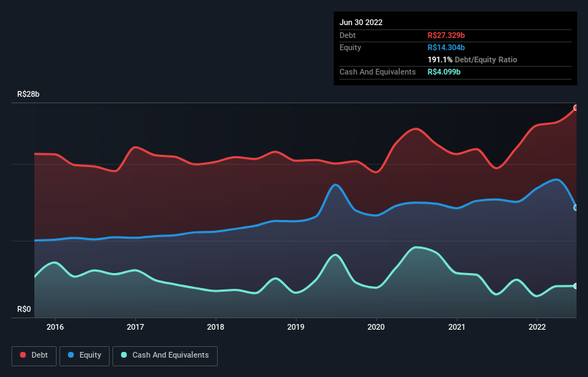Click the Jun 30 2022 tooltip date

(x=361, y=22)
